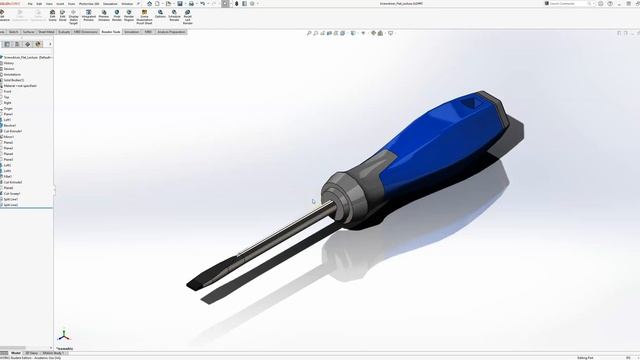This screenshot has height=360, width=640.
Task: Click the Open file icon
Action: tap(168, 4)
